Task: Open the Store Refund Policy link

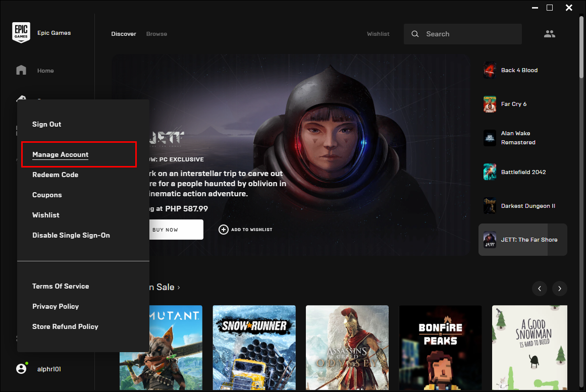Action: pyautogui.click(x=66, y=326)
